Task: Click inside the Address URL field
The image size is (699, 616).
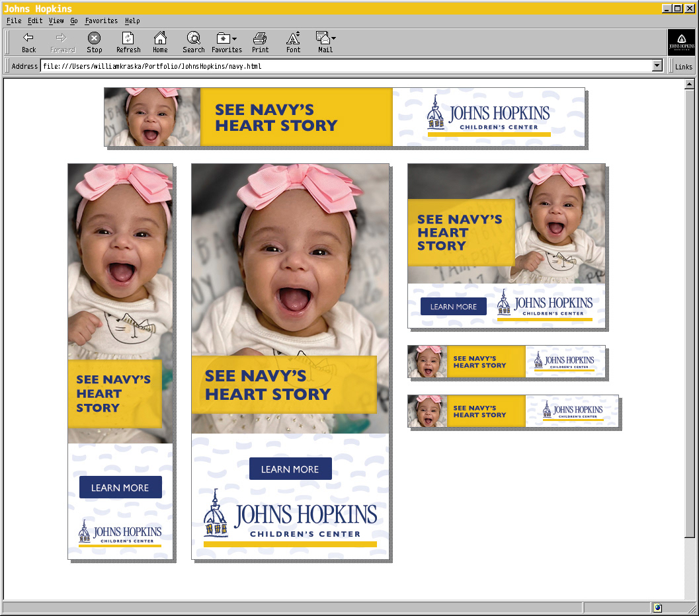Action: [346, 66]
